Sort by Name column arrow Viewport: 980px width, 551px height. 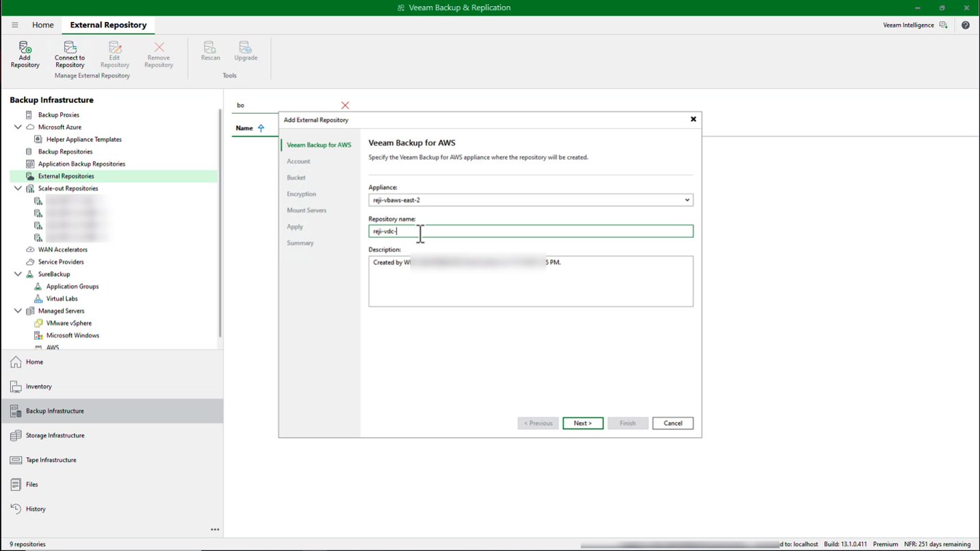click(x=261, y=128)
